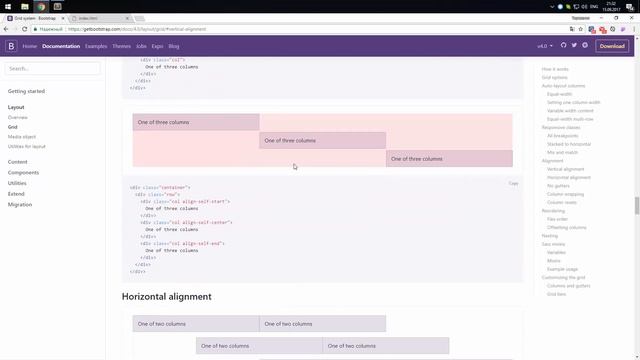This screenshot has height=360, width=640.
Task: Jump to Horizontal alignment in contents
Action: click(x=569, y=177)
